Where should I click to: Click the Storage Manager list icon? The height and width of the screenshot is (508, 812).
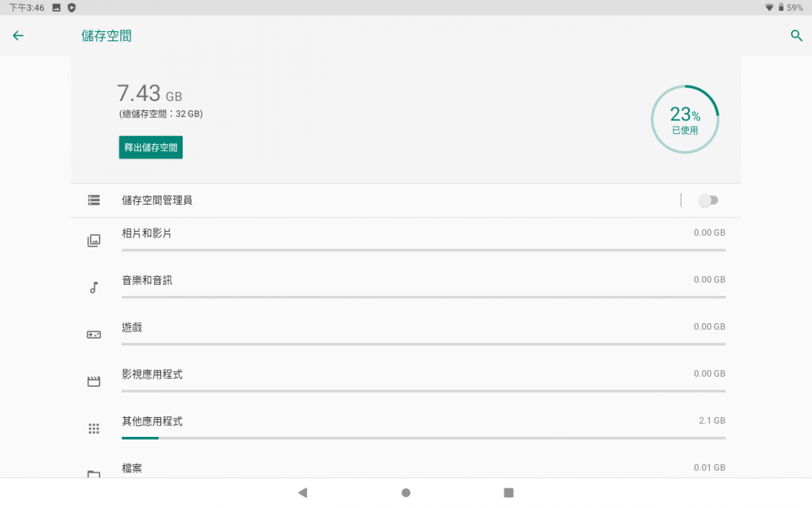(x=93, y=200)
